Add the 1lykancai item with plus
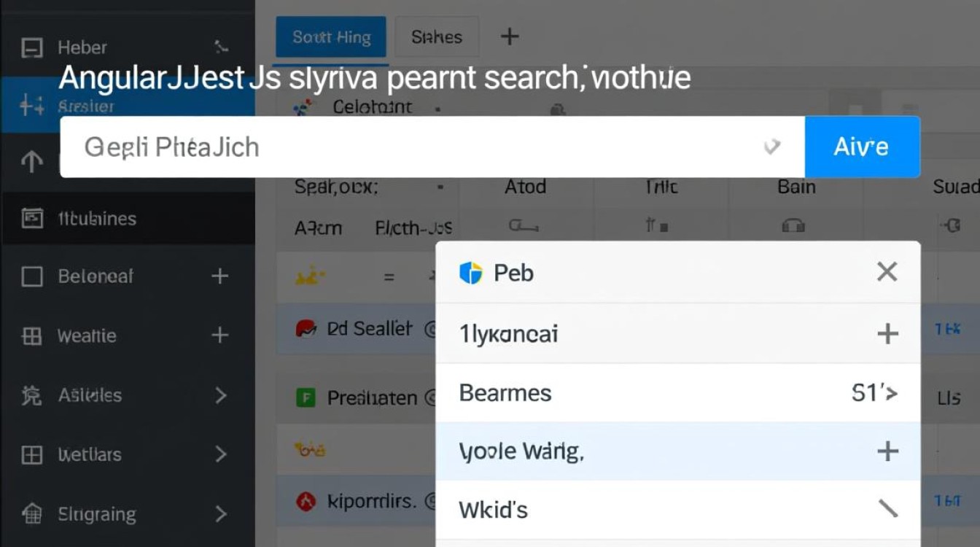 (887, 335)
